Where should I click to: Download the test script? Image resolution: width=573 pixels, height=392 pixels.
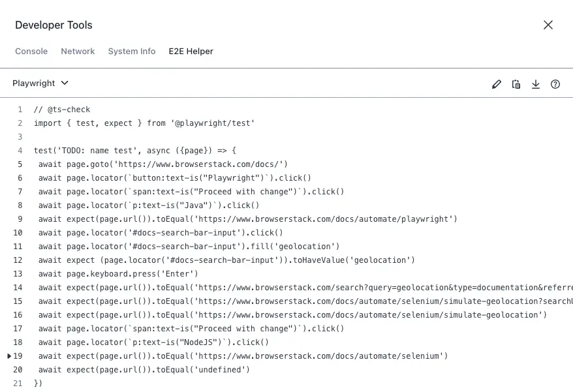coord(536,84)
